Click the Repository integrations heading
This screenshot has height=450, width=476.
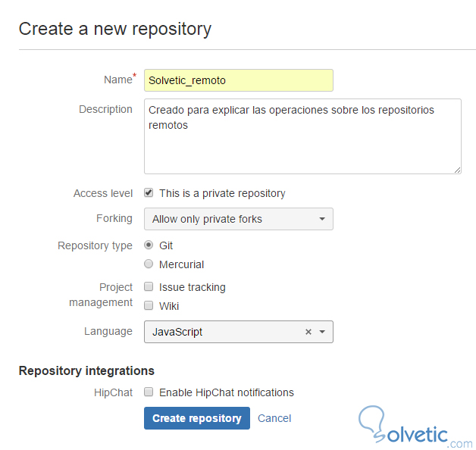click(86, 370)
